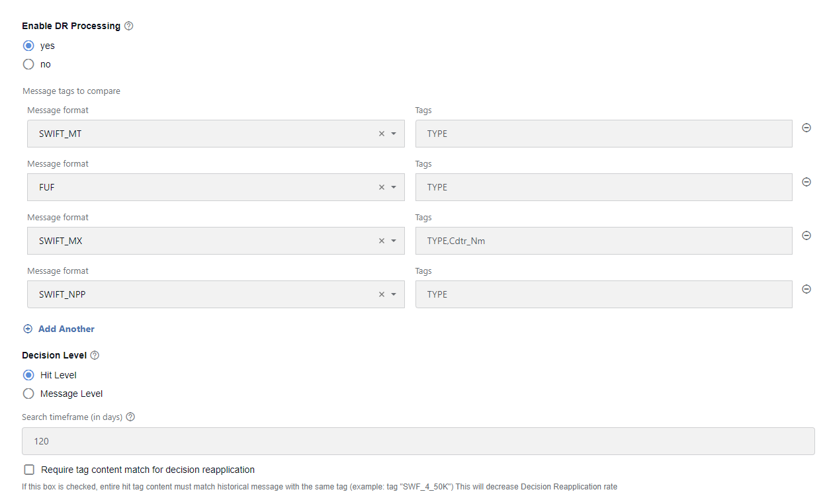Viewport: 825px width, 504px height.
Task: Open the SWIFT_MT message format dropdown
Action: [x=394, y=134]
